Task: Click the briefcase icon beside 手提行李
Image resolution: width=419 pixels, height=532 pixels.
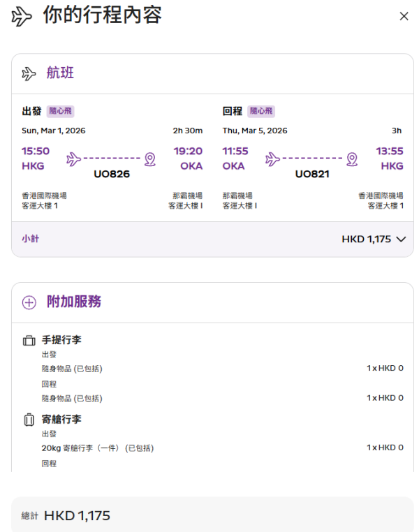Action: (x=29, y=340)
